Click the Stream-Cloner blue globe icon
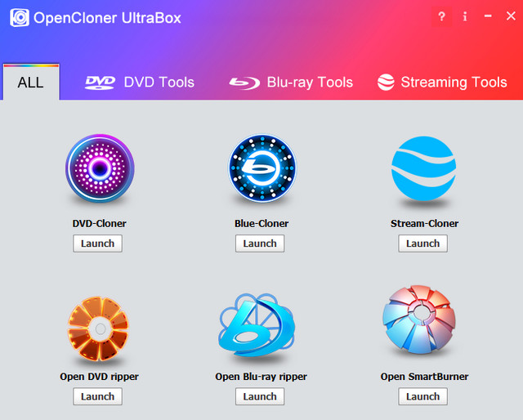The height and width of the screenshot is (420, 523). [x=423, y=170]
